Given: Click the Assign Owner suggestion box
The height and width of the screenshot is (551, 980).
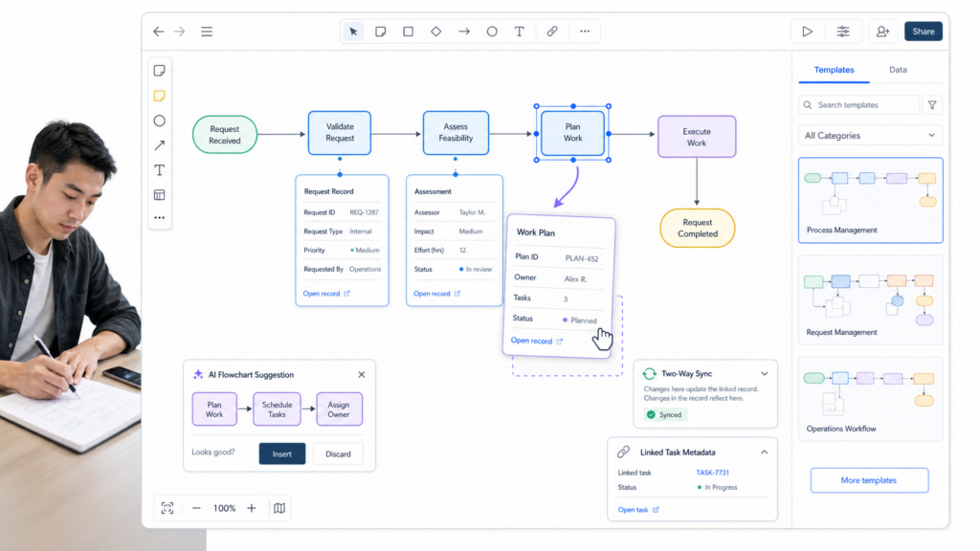Looking at the screenshot, I should [x=339, y=409].
